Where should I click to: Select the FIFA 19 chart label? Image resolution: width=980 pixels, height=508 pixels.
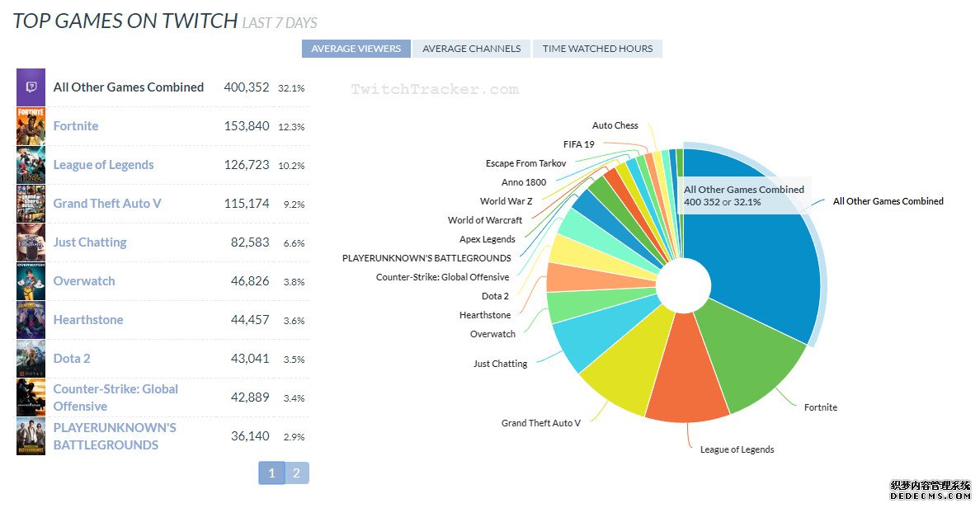coord(579,144)
